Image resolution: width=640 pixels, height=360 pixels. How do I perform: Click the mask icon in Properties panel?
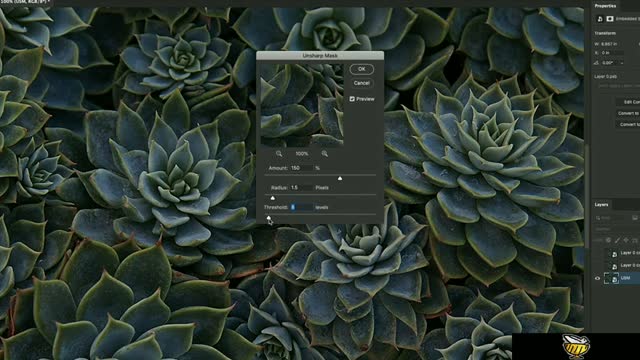coord(610,19)
